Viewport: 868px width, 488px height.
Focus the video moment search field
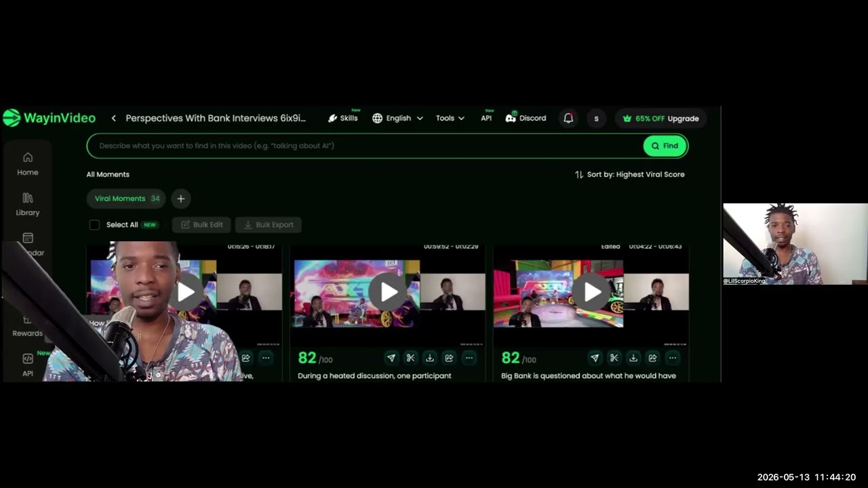pyautogui.click(x=366, y=146)
